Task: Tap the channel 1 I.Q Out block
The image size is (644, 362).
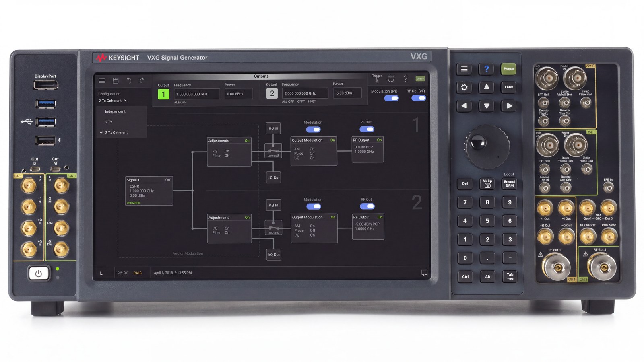Action: (x=273, y=177)
